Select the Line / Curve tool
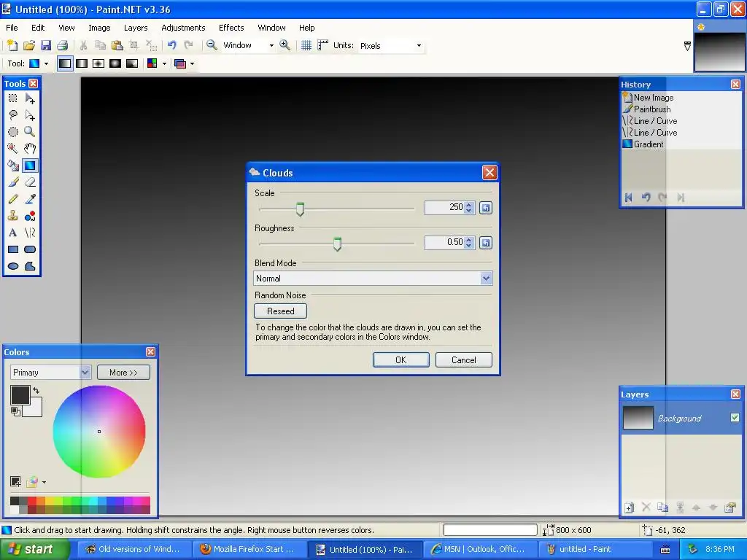 [x=30, y=233]
